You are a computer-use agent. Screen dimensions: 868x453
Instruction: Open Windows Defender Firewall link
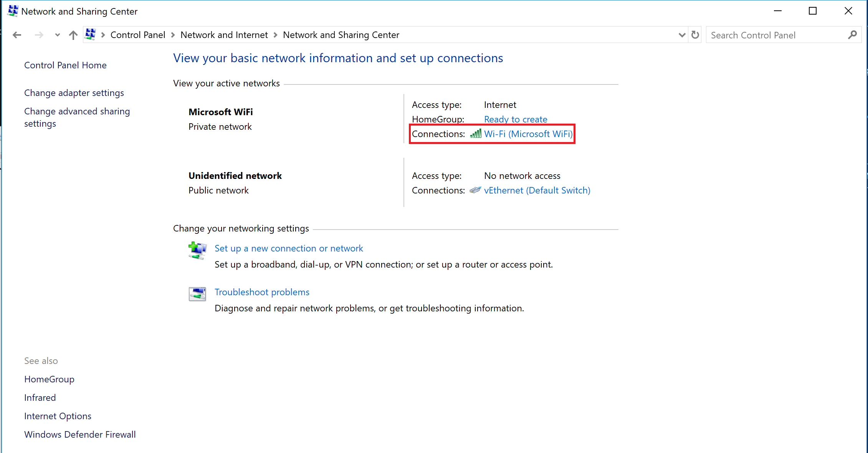click(80, 434)
